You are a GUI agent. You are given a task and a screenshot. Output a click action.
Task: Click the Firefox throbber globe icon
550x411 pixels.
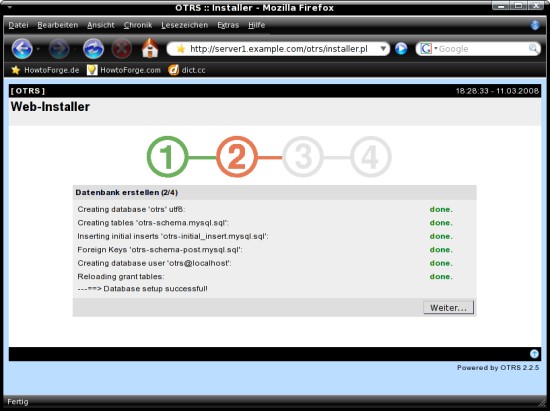(535, 25)
